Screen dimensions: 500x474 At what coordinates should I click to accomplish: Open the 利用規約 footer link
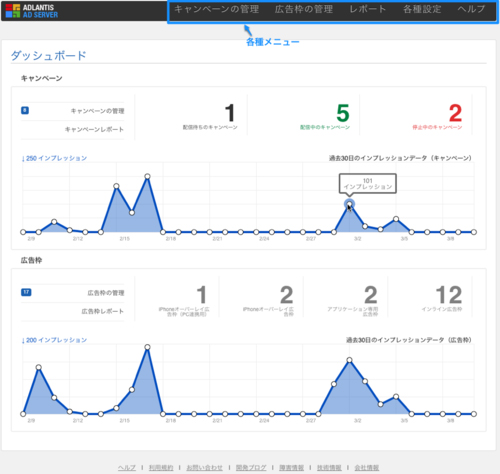[x=161, y=468]
